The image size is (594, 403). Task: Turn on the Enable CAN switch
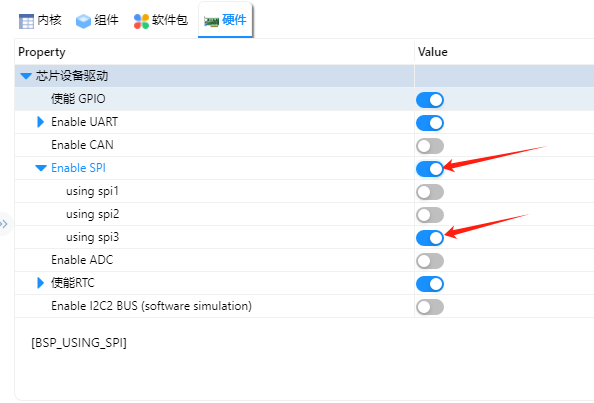[x=430, y=146]
